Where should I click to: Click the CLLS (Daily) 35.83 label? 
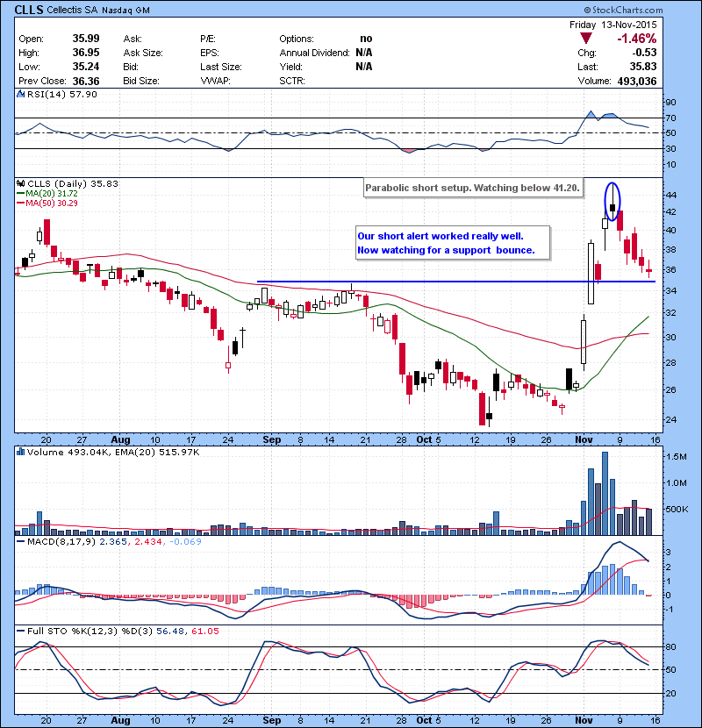73,183
